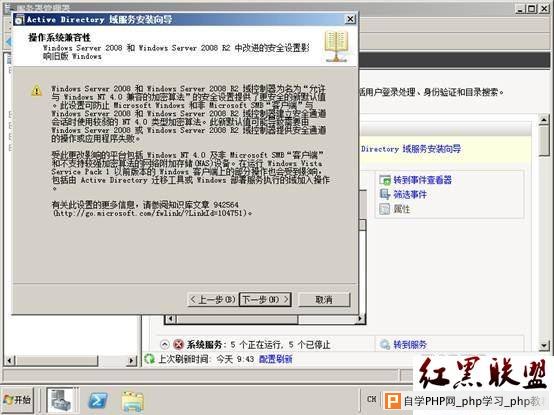Collapse the system services (系统服务) section

(165, 344)
